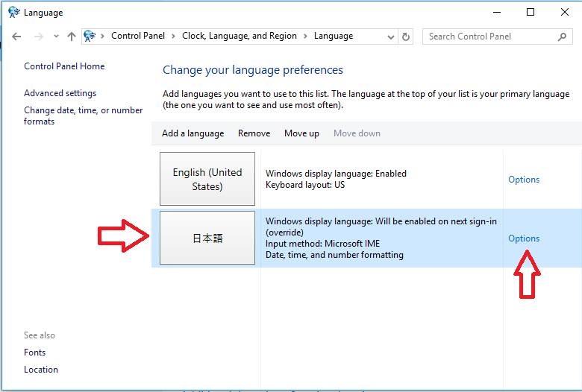Minimize the Language window
The height and width of the screenshot is (392, 582).
click(x=497, y=12)
